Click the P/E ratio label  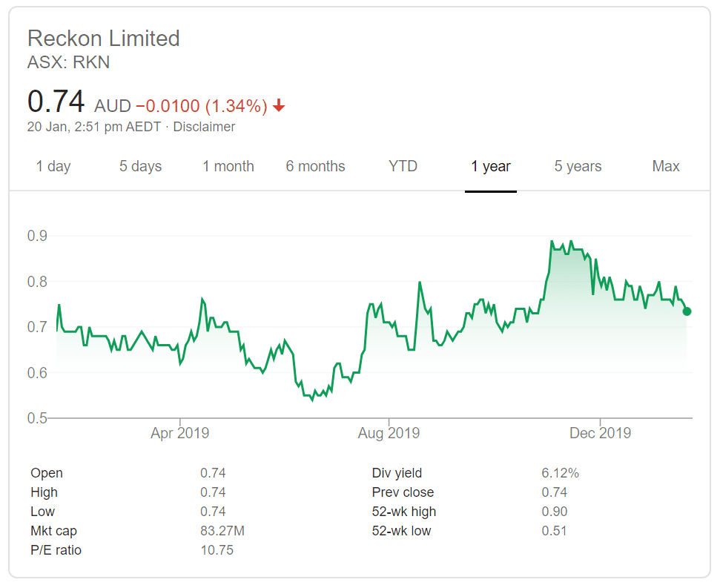56,550
